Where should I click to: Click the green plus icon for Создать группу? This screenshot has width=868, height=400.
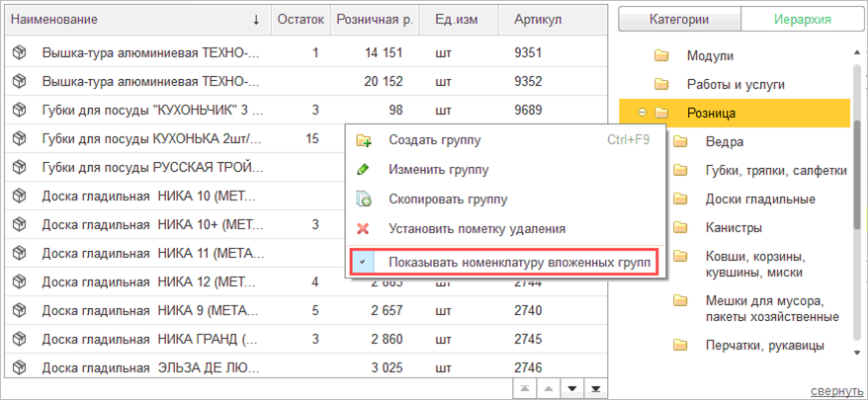[x=364, y=140]
